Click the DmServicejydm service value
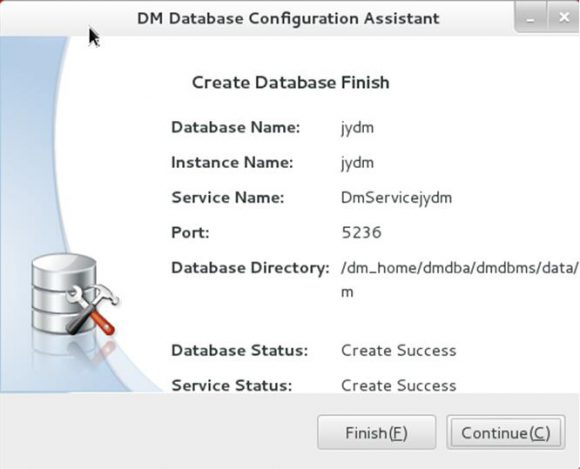This screenshot has height=469, width=580. [x=397, y=198]
